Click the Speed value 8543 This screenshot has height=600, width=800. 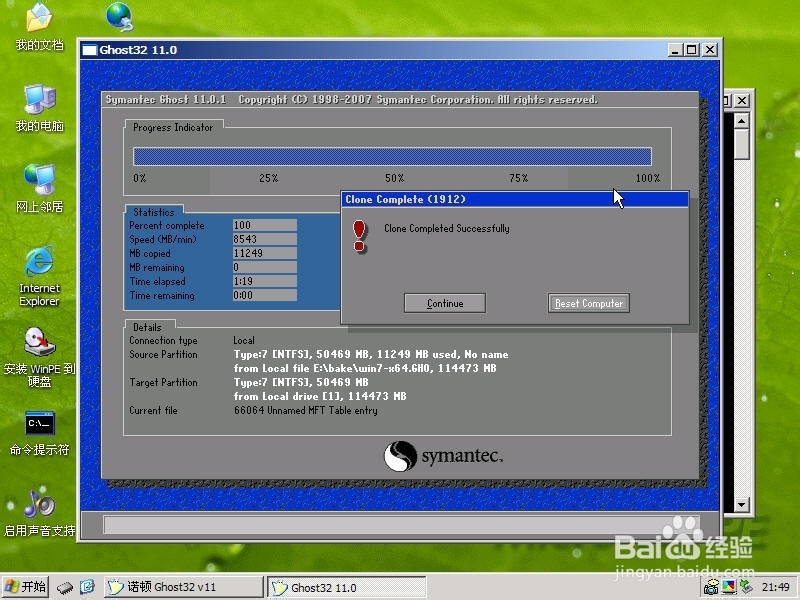[264, 239]
